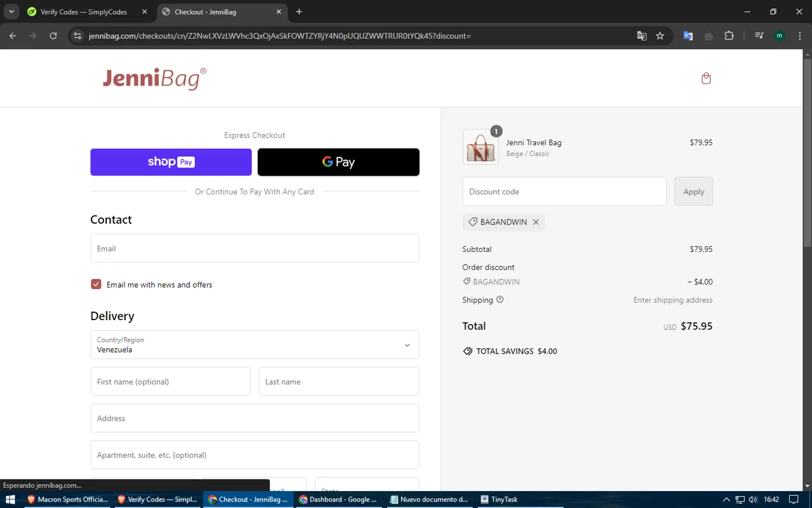The image size is (812, 508).
Task: Open Nuevo documento taskbar item
Action: click(429, 499)
